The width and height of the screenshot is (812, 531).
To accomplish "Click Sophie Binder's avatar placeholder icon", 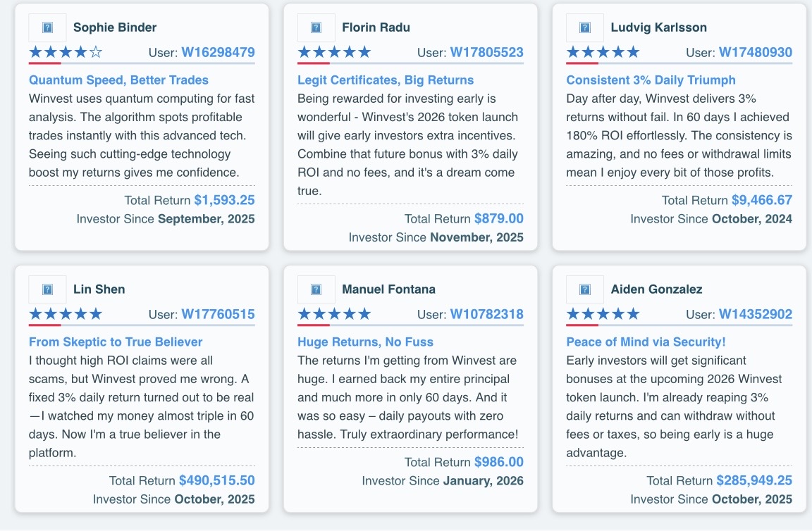I will 47,28.
